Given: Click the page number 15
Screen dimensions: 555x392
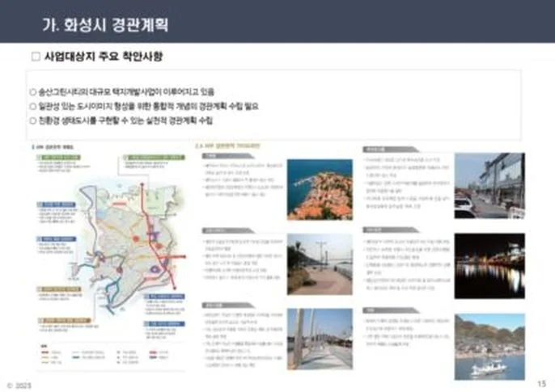Looking at the screenshot, I should 541,384.
